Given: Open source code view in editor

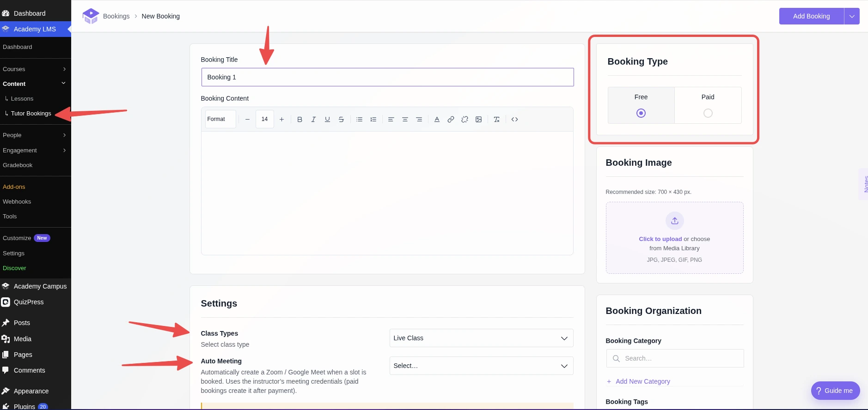Looking at the screenshot, I should [x=514, y=120].
